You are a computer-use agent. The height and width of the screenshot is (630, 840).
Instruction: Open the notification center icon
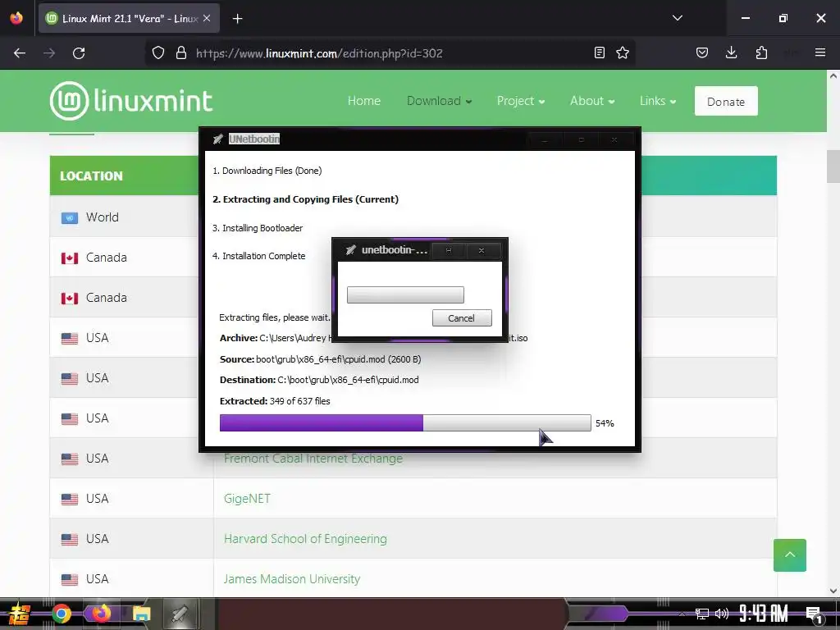click(x=814, y=614)
